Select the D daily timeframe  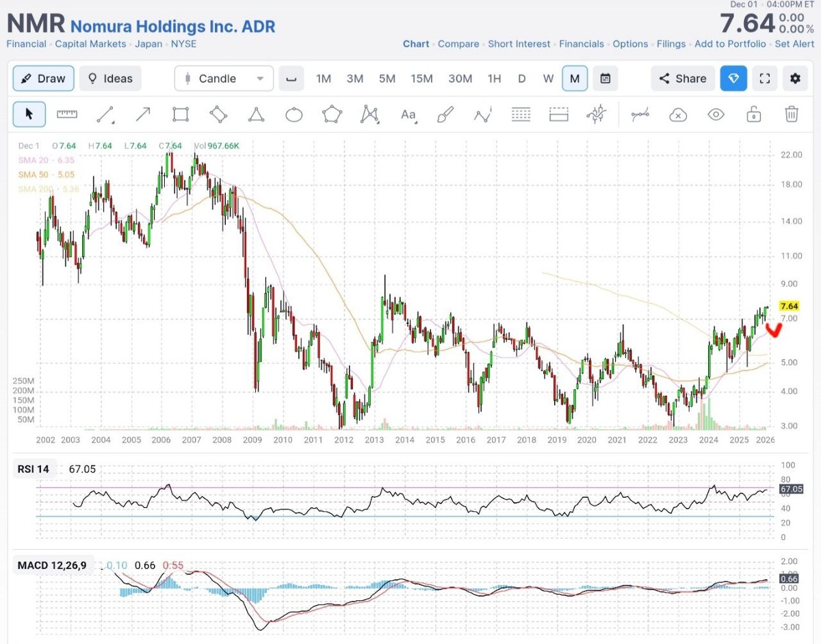point(521,79)
